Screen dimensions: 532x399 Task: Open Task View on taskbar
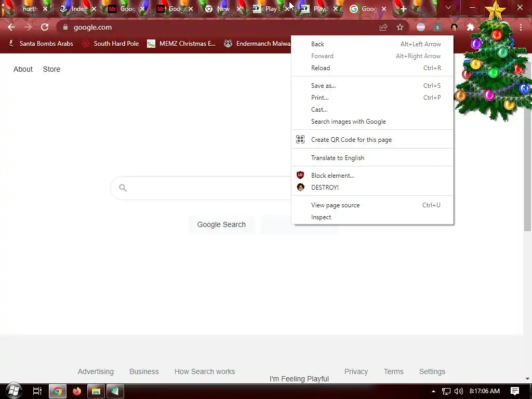click(37, 391)
